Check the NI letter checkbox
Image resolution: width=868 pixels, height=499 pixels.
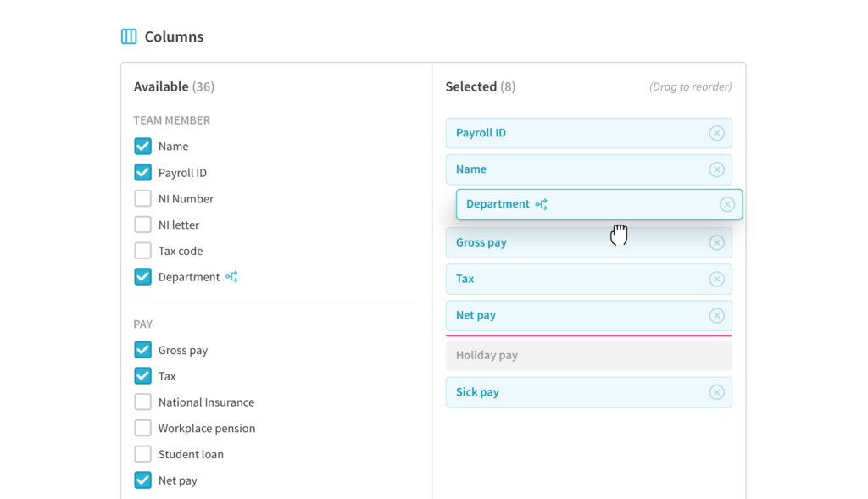tap(142, 225)
